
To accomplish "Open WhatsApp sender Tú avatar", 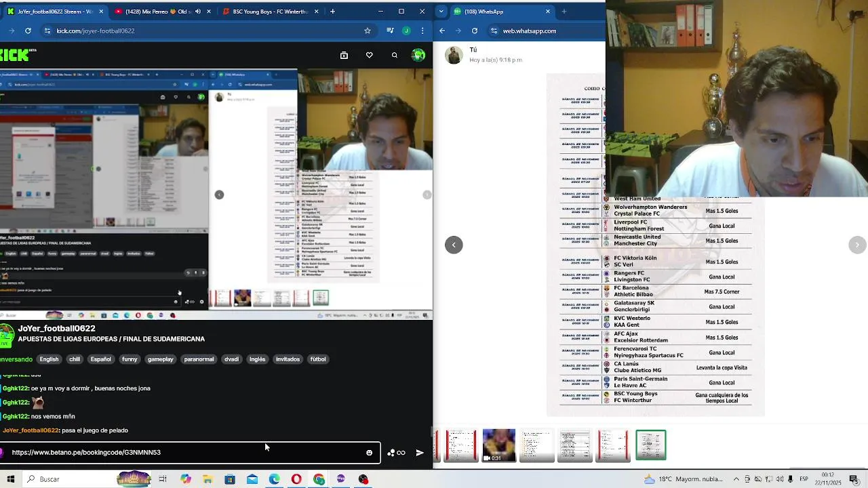I will [454, 55].
